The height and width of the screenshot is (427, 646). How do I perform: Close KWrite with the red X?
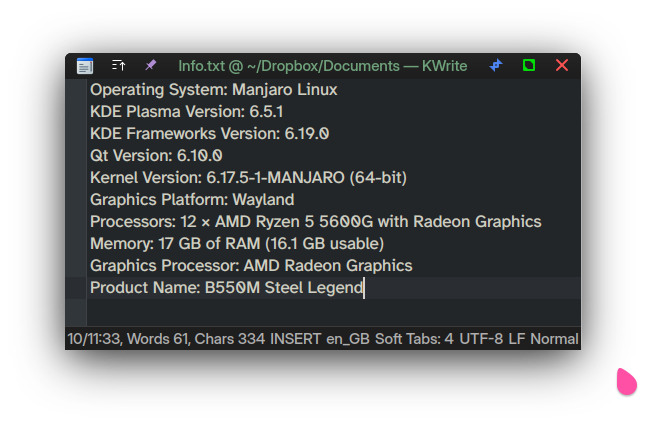tap(562, 65)
